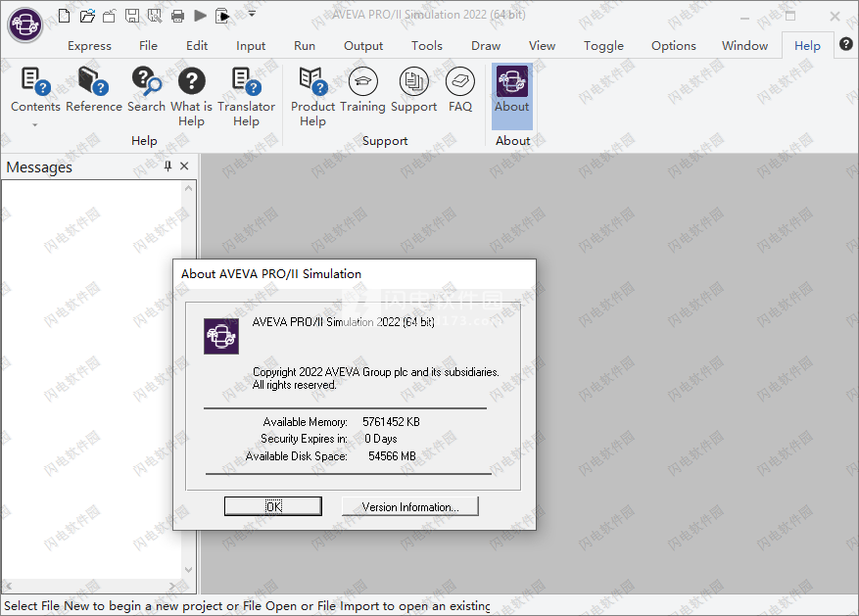Switch to the Toggle ribbon tab
Image resolution: width=859 pixels, height=616 pixels.
pos(603,46)
